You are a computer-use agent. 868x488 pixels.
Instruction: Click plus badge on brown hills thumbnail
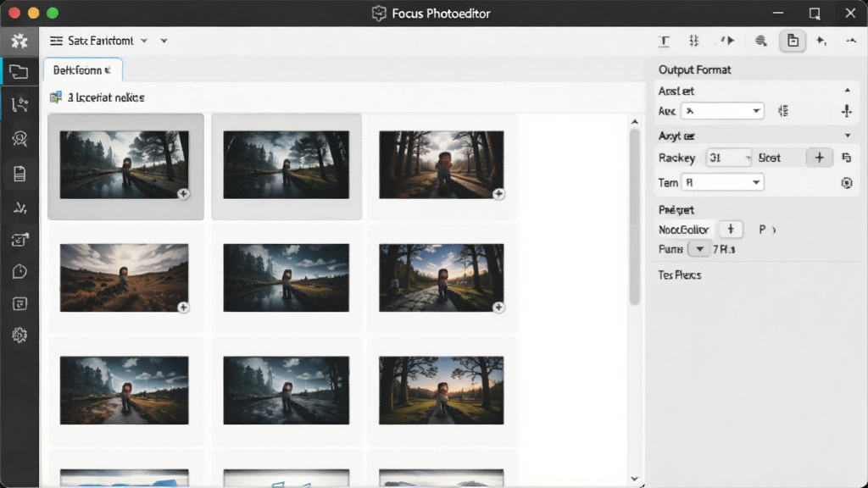pos(183,307)
